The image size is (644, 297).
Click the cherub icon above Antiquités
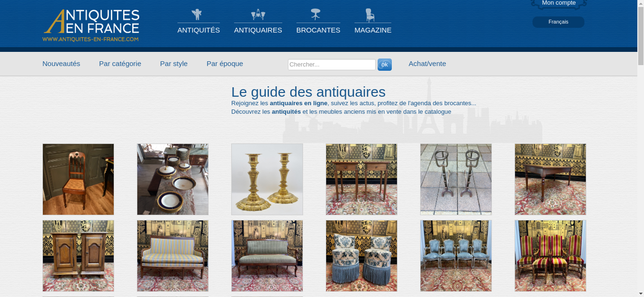click(196, 14)
